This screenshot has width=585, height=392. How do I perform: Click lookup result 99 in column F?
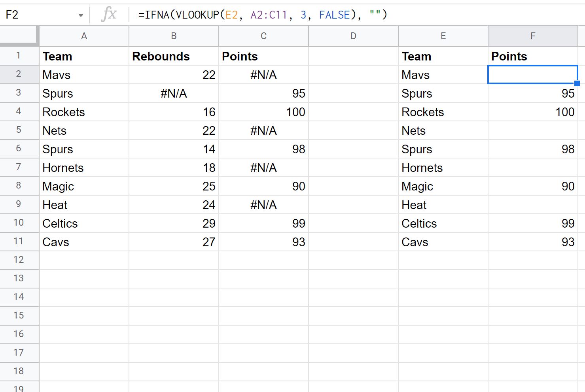tap(568, 224)
